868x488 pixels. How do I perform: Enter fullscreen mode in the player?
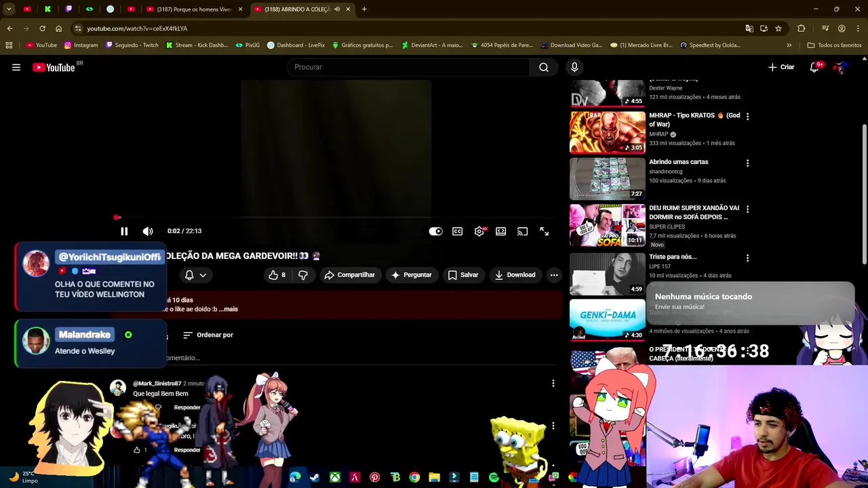tap(544, 231)
